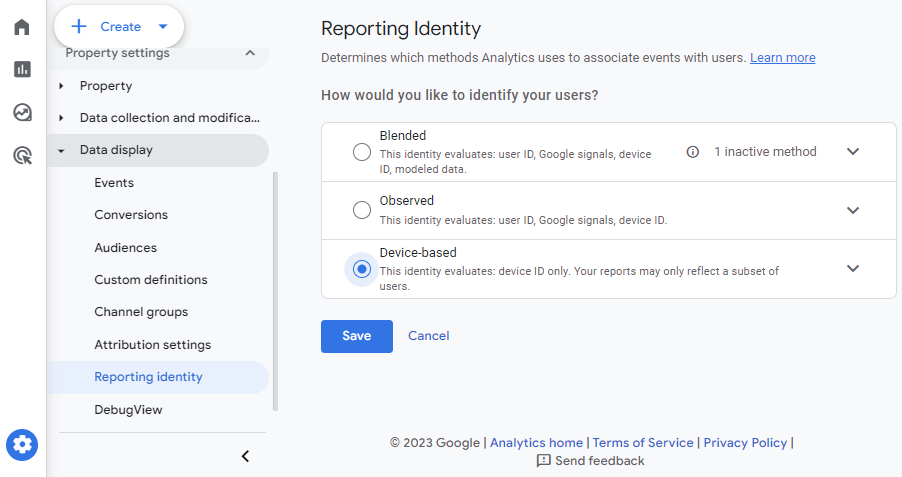902x477 pixels.
Task: Click the info icon beside inactive method
Action: pos(692,152)
